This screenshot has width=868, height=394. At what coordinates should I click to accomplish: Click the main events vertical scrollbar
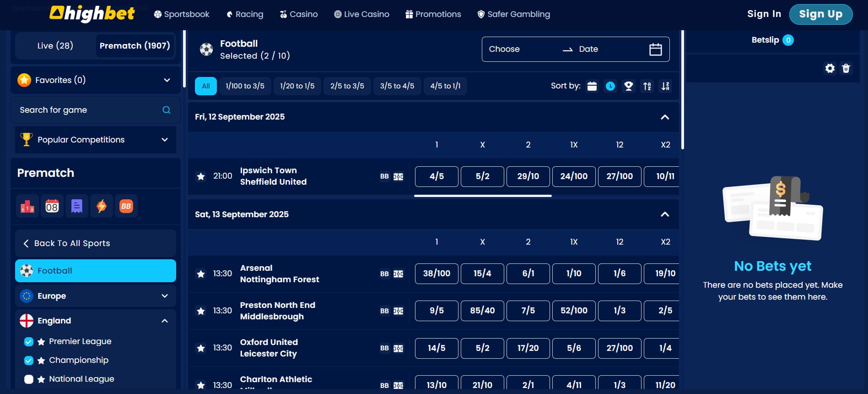pyautogui.click(x=683, y=90)
